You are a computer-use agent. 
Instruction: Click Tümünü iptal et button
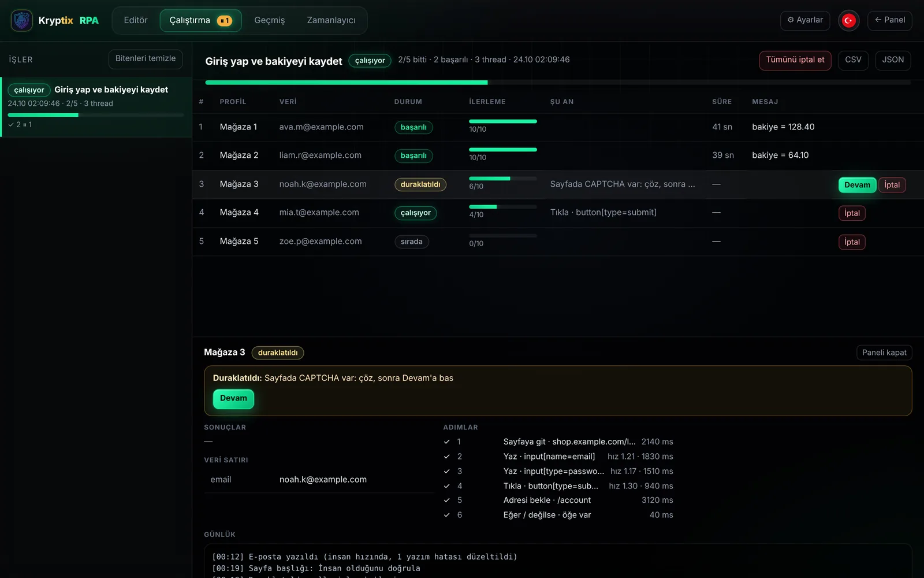pyautogui.click(x=795, y=60)
